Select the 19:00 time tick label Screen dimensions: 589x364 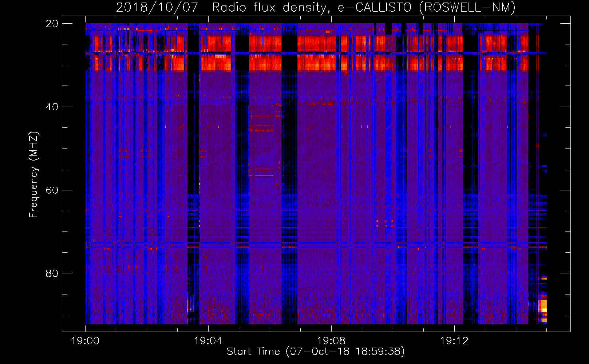click(85, 341)
